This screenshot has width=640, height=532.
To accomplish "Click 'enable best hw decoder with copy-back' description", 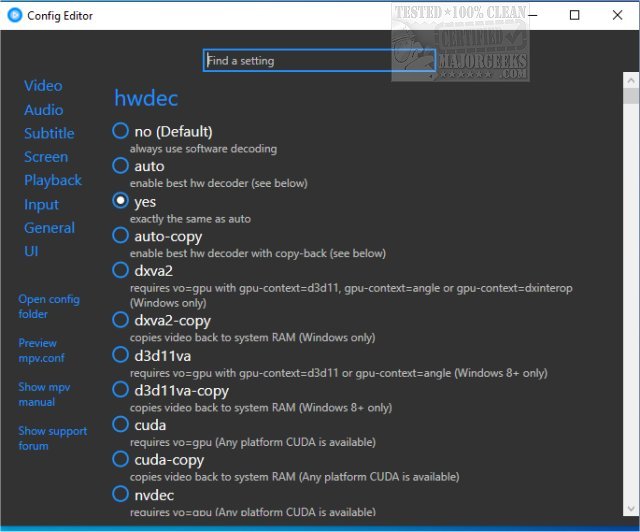I will [258, 254].
